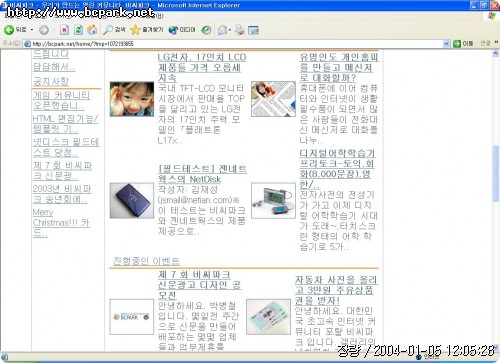Expand the Mail button dropdown arrow
500x363 pixels.
coord(230,30)
